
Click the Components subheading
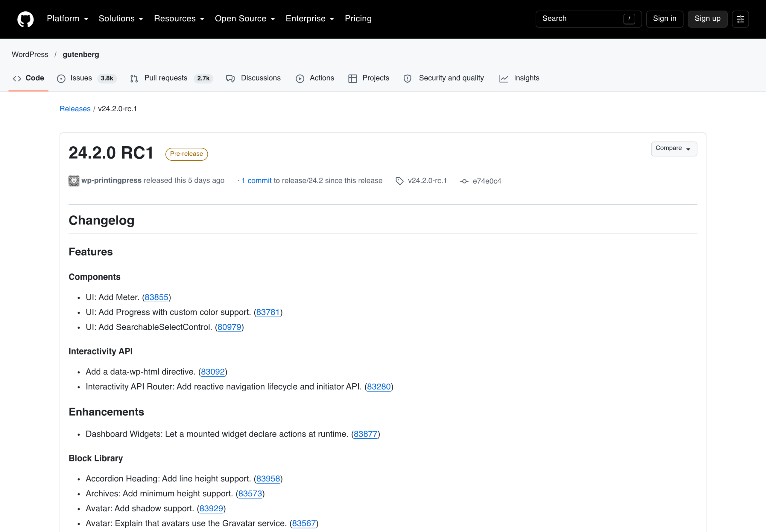[x=94, y=277]
